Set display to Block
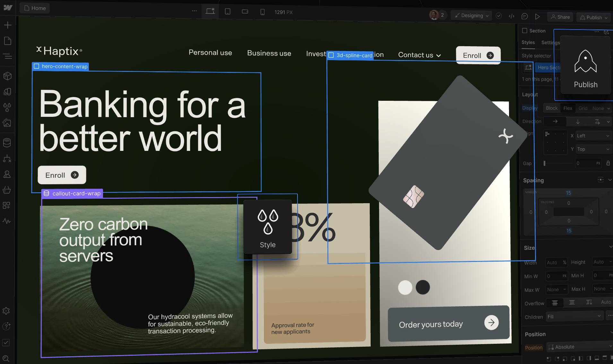This screenshot has height=364, width=613. (x=551, y=108)
